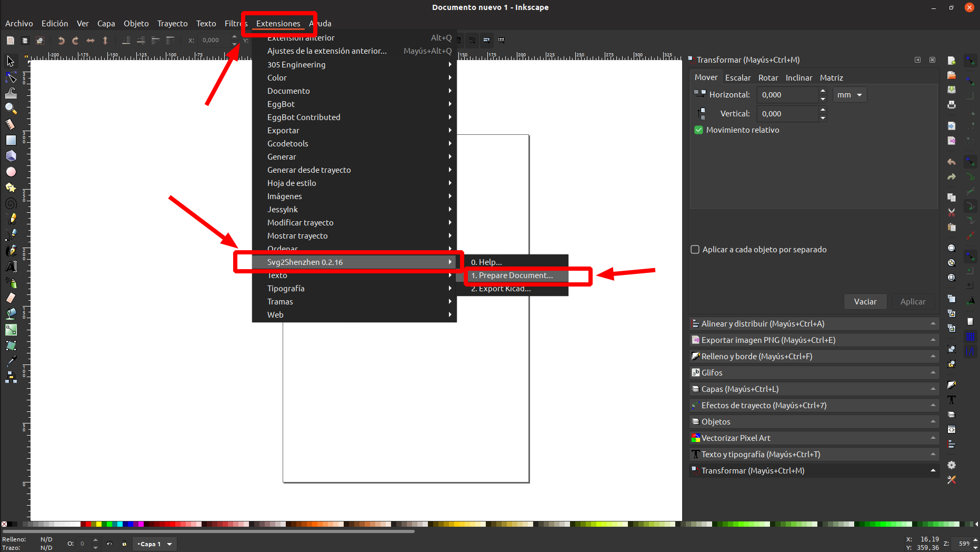Image resolution: width=980 pixels, height=552 pixels.
Task: Select the Text tool
Action: pos(11,267)
